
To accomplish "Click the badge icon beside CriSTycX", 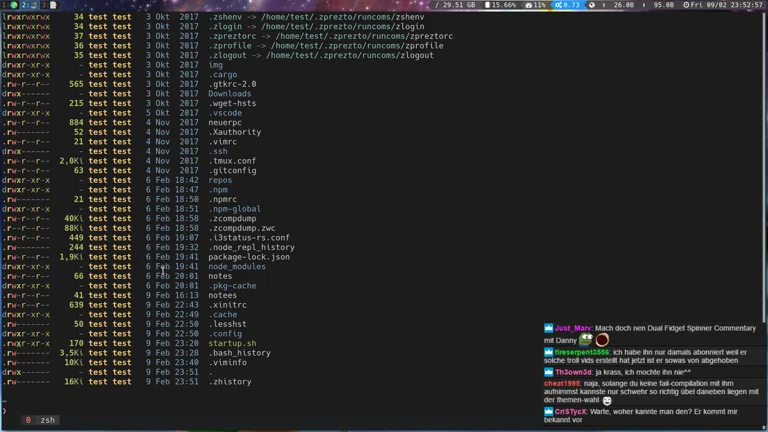I will click(x=548, y=412).
